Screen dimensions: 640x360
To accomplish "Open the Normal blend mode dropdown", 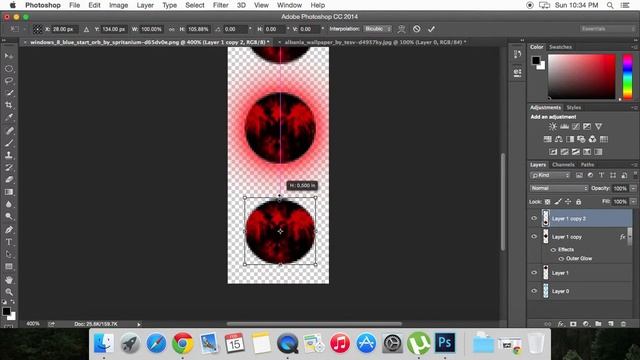I will [x=559, y=188].
